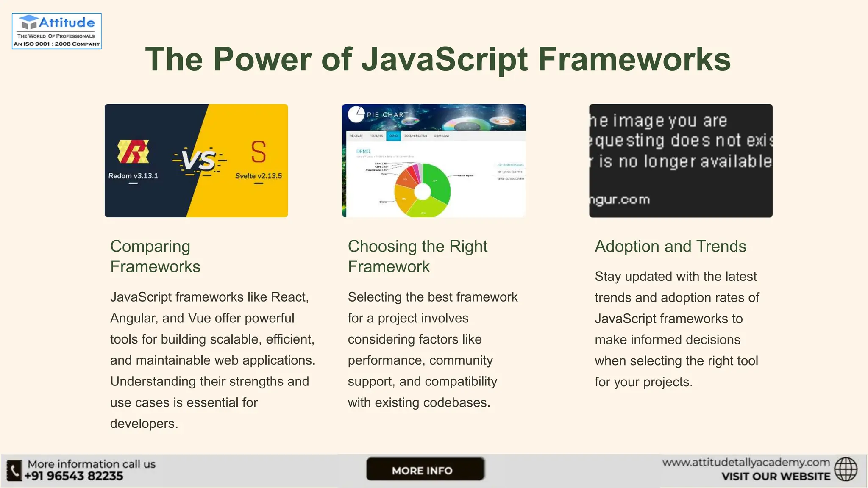Image resolution: width=868 pixels, height=488 pixels.
Task: Select the DOCUMENTATION tab in chart image
Action: tap(415, 136)
